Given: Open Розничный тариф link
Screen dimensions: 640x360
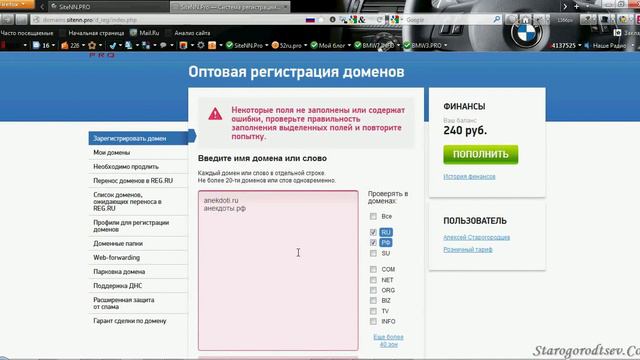Looking at the screenshot, I should pos(468,249).
